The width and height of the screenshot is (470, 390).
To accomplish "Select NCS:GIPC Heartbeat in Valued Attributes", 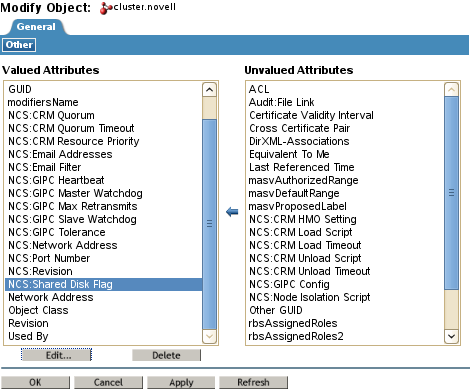I will (56, 180).
